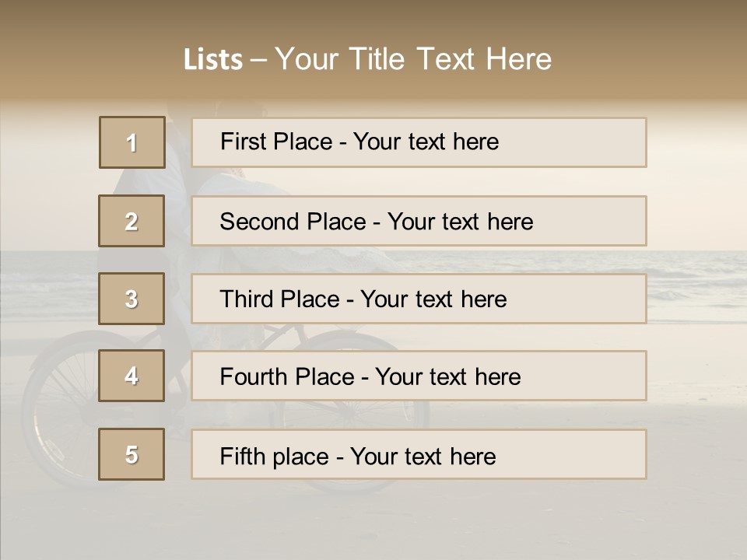
Task: Click the Fourth Place text bar
Action: [419, 376]
